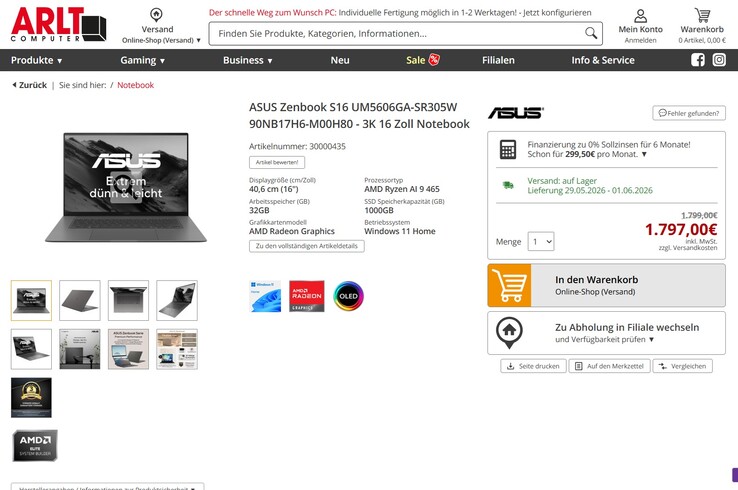Select first thumbnail, front view laptop

click(x=31, y=300)
